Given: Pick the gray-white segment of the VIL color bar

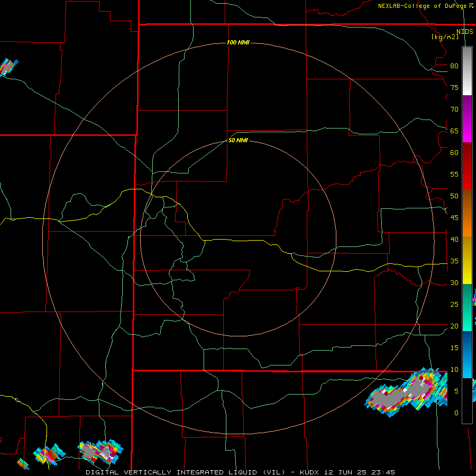Looking at the screenshot, I should click(467, 71).
